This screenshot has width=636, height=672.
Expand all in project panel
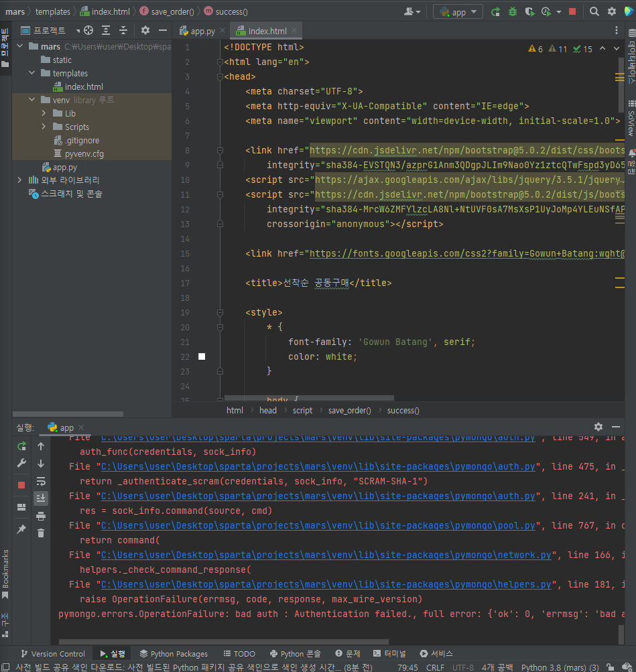[106, 30]
